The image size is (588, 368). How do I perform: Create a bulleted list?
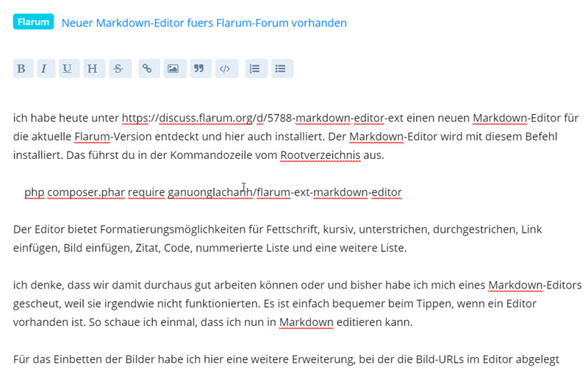pos(282,68)
